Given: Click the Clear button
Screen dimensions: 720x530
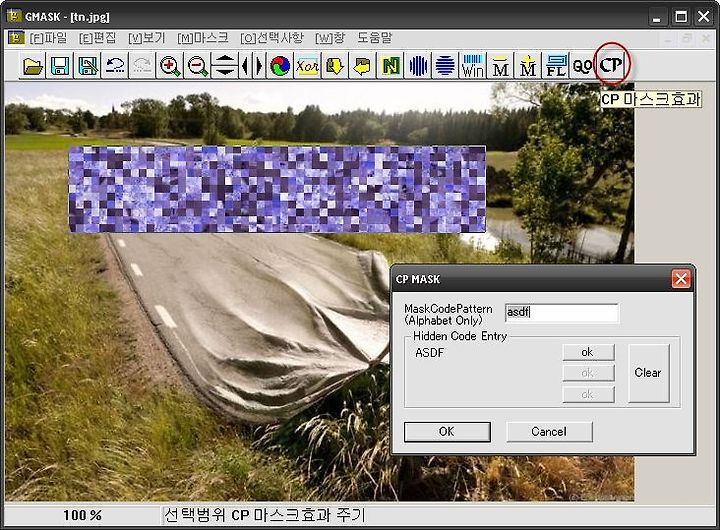Looking at the screenshot, I should click(648, 373).
